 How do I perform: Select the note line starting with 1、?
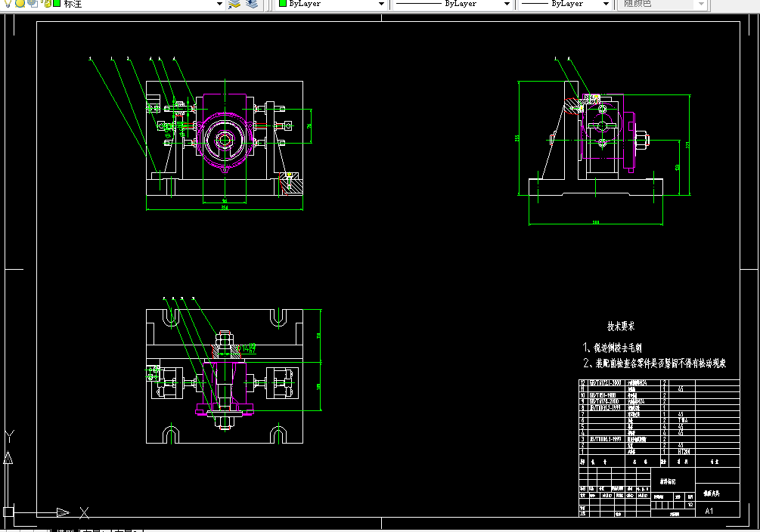612,348
